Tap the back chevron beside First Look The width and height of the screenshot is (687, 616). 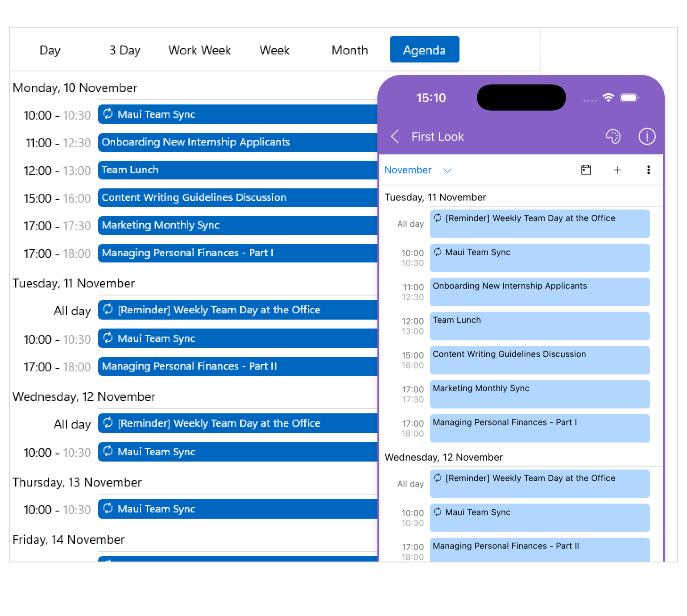[394, 137]
